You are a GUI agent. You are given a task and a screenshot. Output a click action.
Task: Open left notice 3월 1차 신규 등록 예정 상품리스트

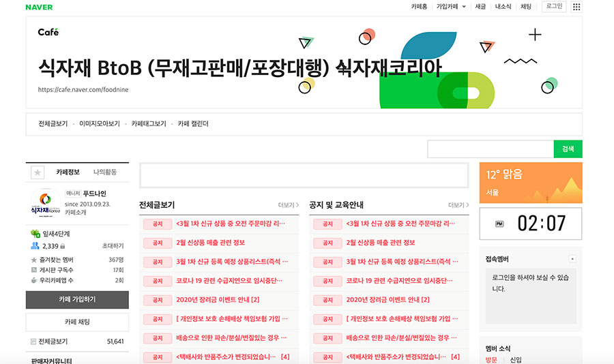click(232, 262)
